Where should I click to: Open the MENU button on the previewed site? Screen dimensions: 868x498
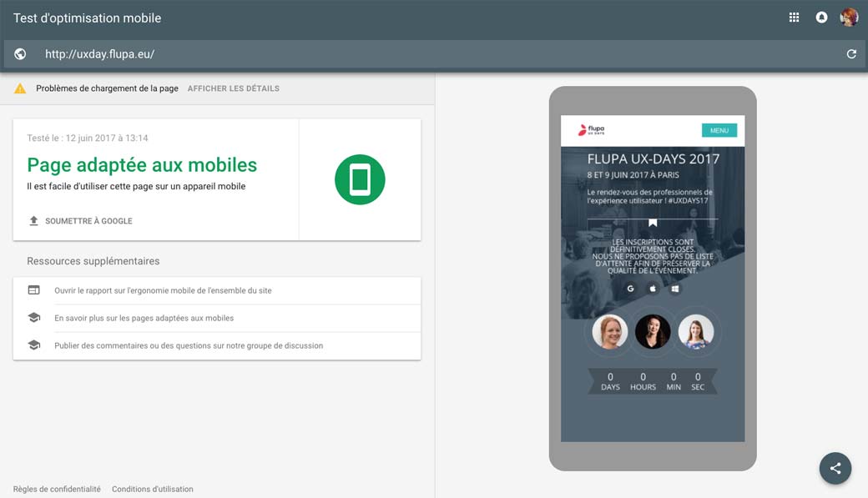pyautogui.click(x=718, y=130)
